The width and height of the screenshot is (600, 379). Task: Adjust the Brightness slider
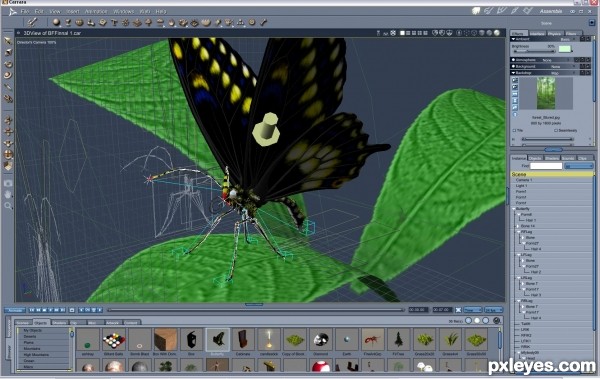click(535, 51)
